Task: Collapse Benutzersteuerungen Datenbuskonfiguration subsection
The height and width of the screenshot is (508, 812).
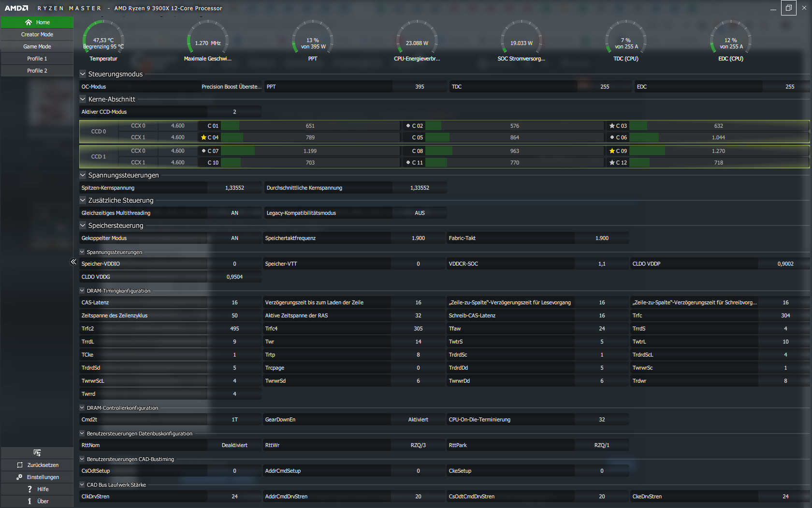Action: 82,433
